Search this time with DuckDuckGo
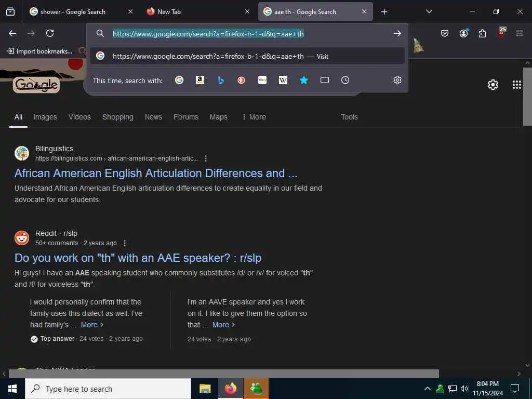The width and height of the screenshot is (532, 399). (x=241, y=80)
